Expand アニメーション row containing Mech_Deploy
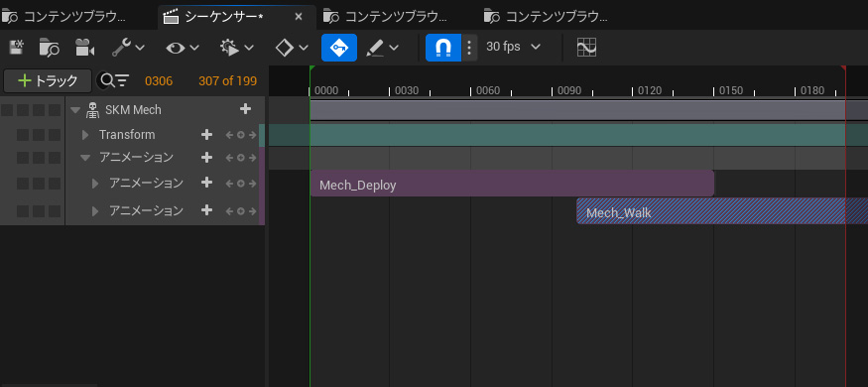The image size is (868, 387). (95, 183)
